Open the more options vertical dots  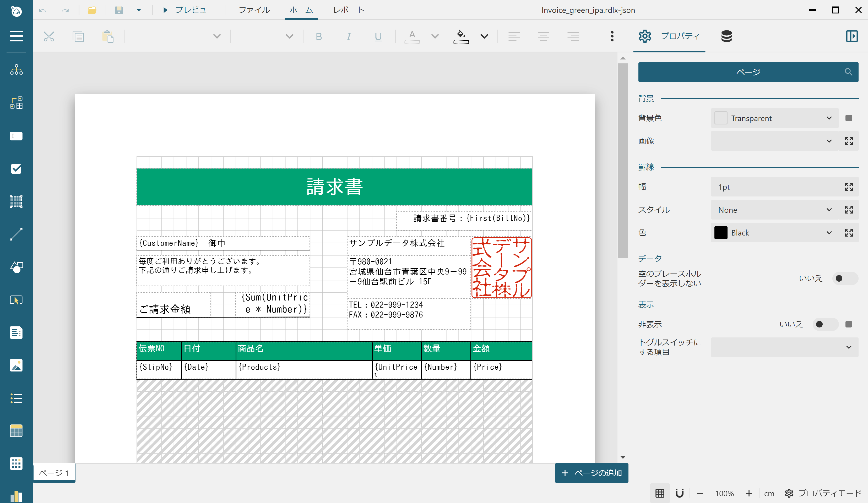coord(612,36)
